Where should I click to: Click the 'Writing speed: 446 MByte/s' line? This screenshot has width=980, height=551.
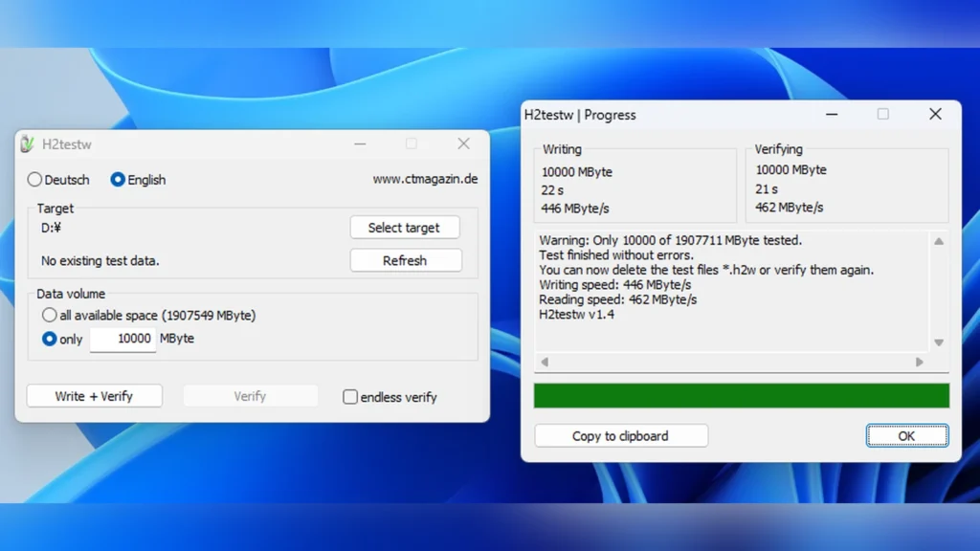click(x=615, y=285)
